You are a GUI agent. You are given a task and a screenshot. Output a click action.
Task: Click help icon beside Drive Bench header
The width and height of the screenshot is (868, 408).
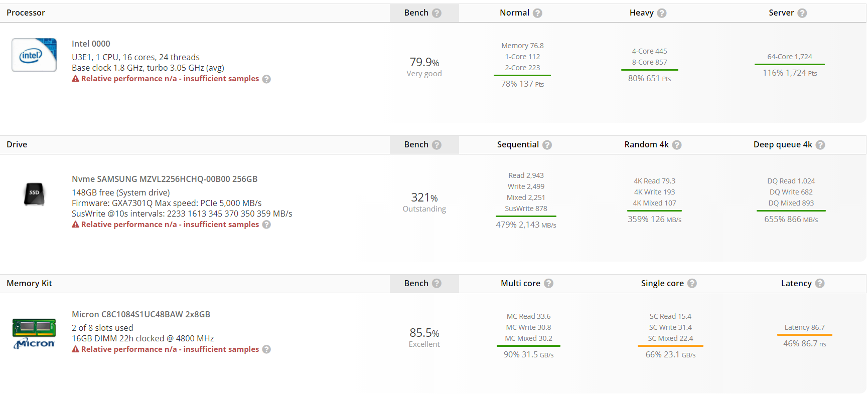[x=437, y=145]
